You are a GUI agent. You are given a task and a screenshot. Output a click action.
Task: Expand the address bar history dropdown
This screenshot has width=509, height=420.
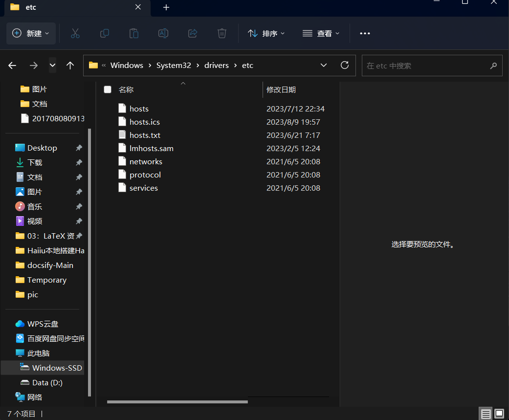[323, 65]
